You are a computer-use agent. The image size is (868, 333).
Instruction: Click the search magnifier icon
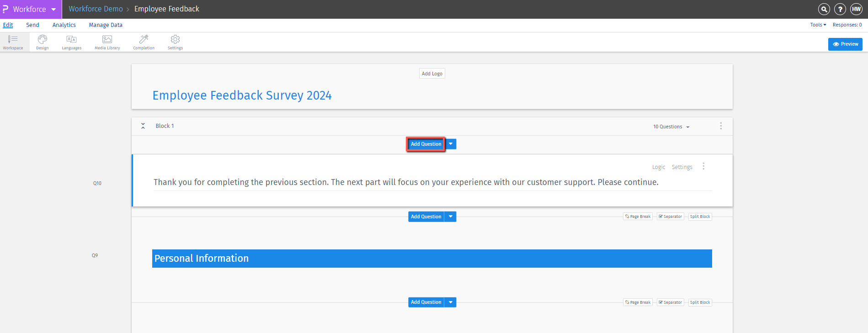coord(824,9)
